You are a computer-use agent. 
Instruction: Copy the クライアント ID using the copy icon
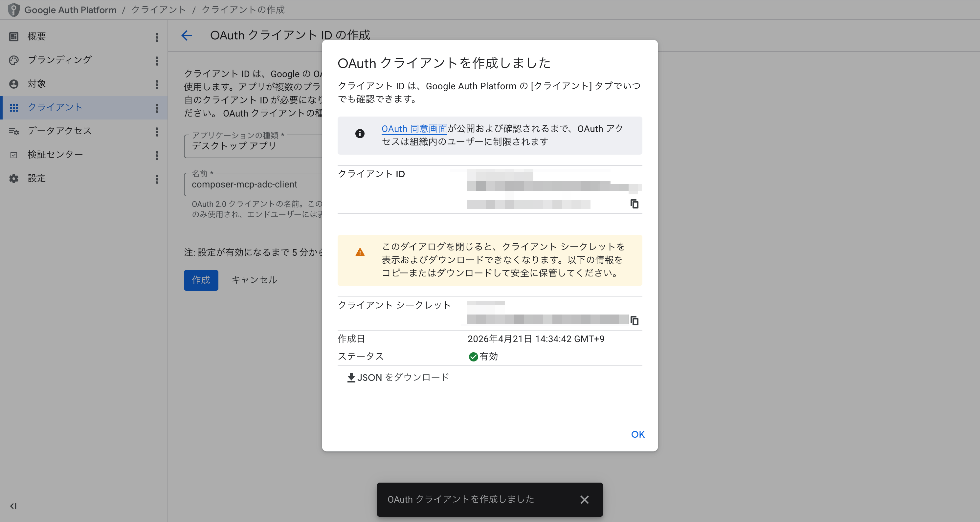(x=635, y=204)
